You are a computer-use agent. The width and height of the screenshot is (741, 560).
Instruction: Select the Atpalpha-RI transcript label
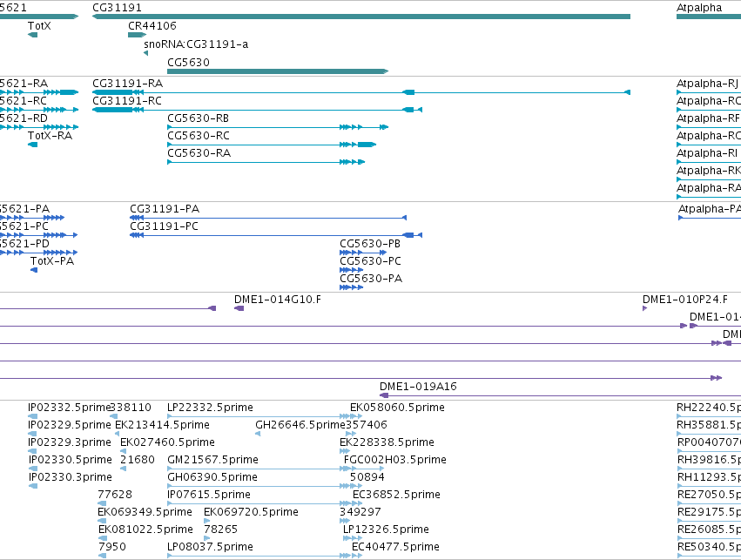tap(707, 153)
